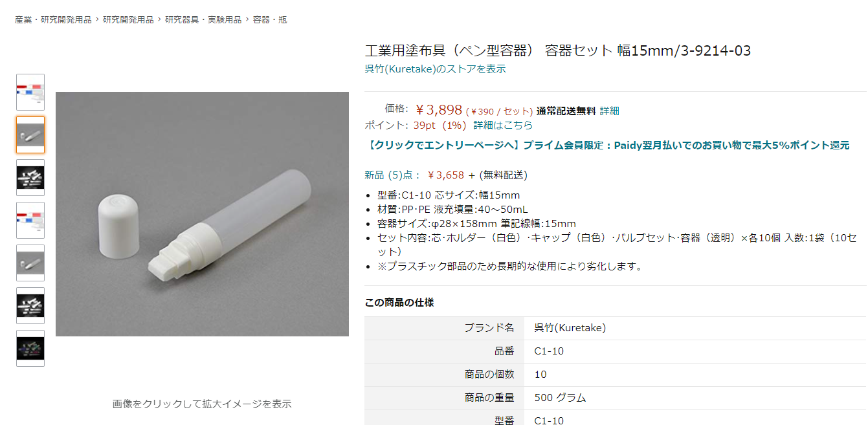Select the fourth product thumbnail image

[x=30, y=221]
